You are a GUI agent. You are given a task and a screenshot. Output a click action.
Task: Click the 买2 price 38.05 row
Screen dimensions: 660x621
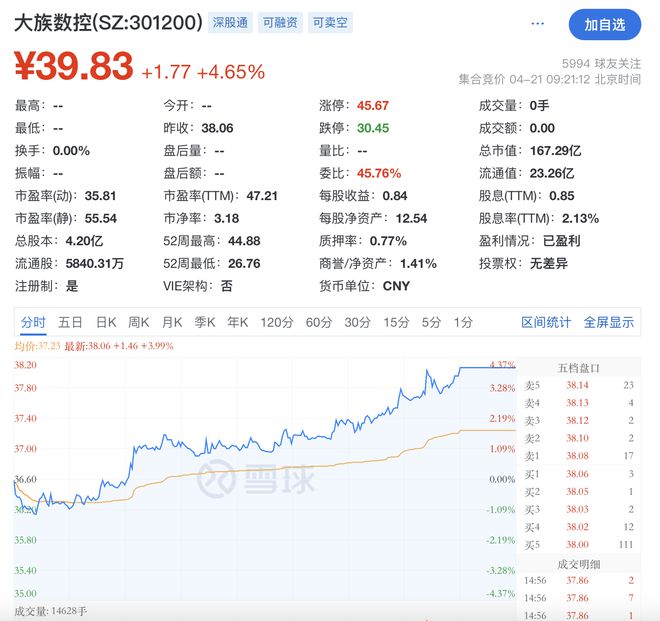click(579, 492)
